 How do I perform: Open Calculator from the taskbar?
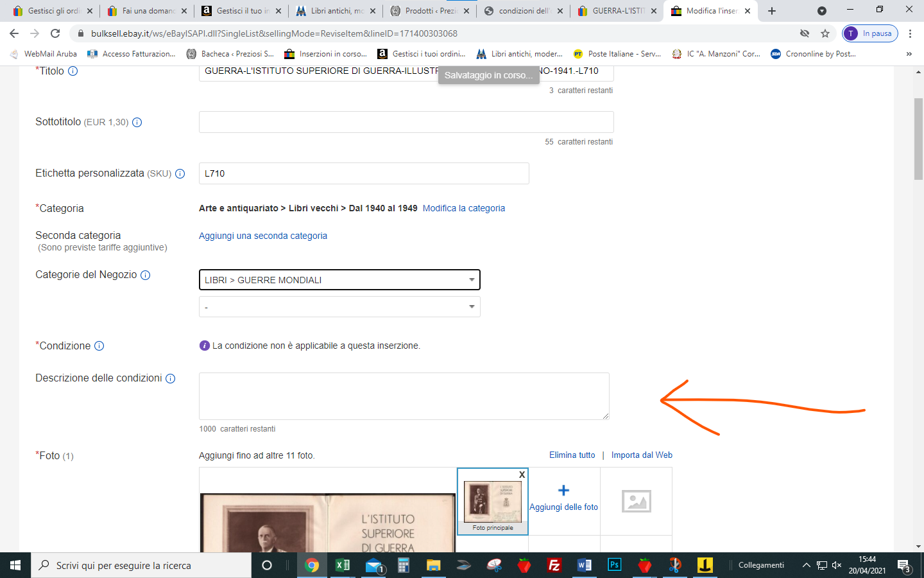click(403, 565)
